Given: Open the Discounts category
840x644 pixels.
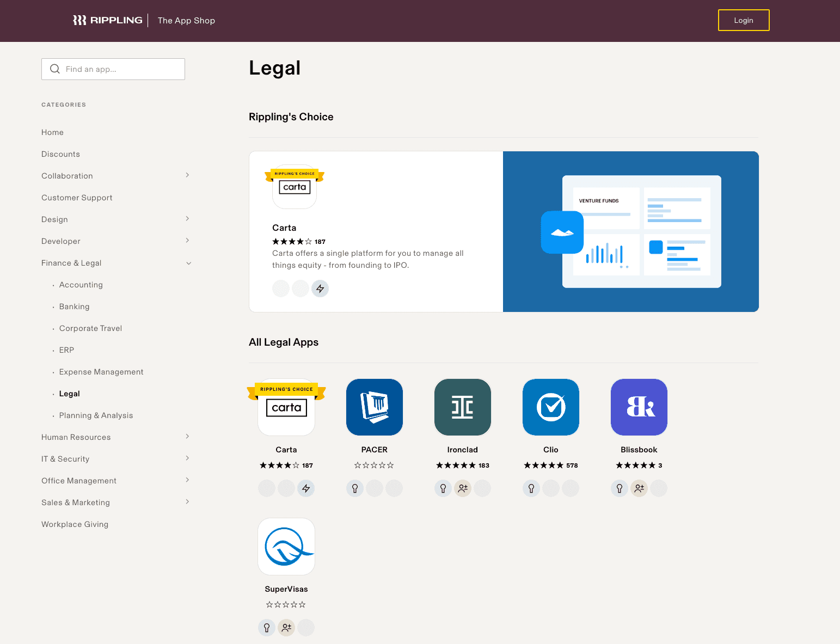Looking at the screenshot, I should click(60, 154).
